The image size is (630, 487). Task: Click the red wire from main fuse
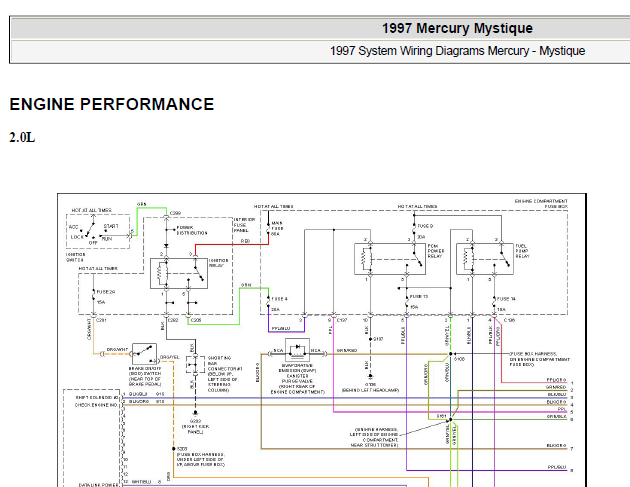point(232,244)
